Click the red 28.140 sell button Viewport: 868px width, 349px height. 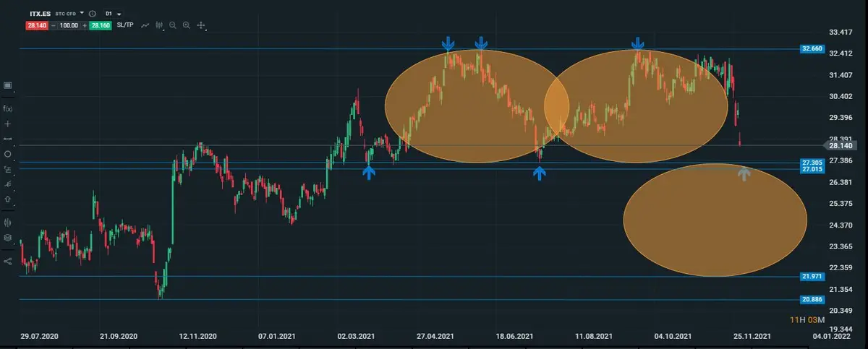[x=36, y=25]
